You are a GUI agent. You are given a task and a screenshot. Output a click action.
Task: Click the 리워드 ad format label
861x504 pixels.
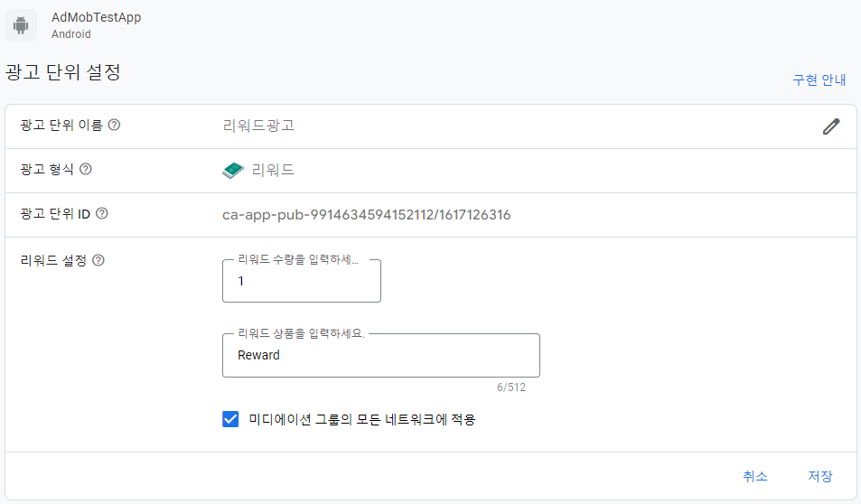273,170
